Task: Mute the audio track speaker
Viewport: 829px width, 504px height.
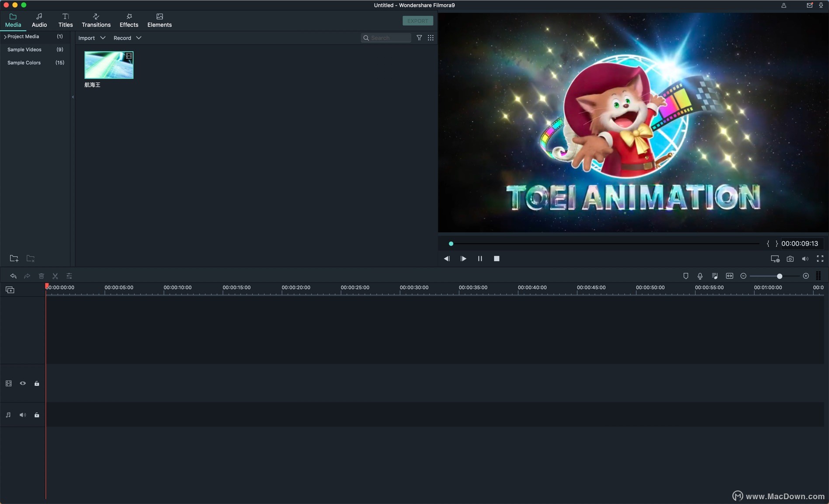Action: tap(23, 415)
